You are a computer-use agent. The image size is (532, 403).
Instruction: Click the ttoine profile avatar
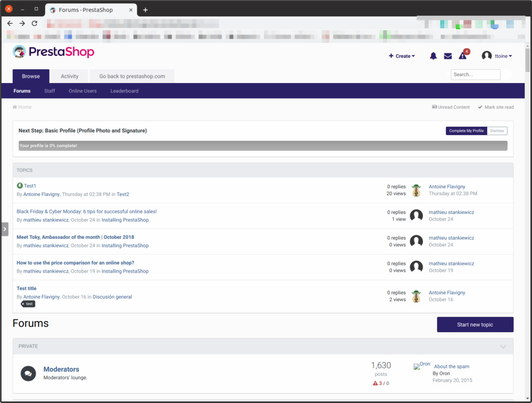486,55
